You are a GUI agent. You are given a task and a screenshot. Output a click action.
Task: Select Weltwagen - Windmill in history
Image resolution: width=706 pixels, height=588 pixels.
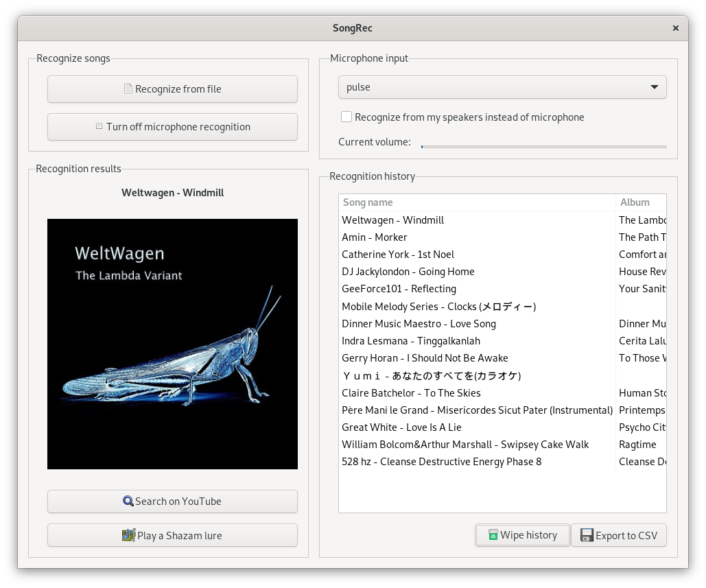[x=502, y=220]
